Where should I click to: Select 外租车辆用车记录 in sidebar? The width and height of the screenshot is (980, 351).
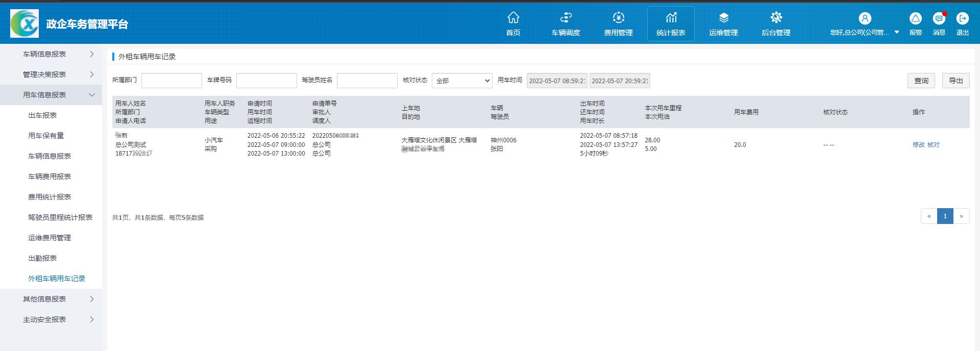click(57, 279)
